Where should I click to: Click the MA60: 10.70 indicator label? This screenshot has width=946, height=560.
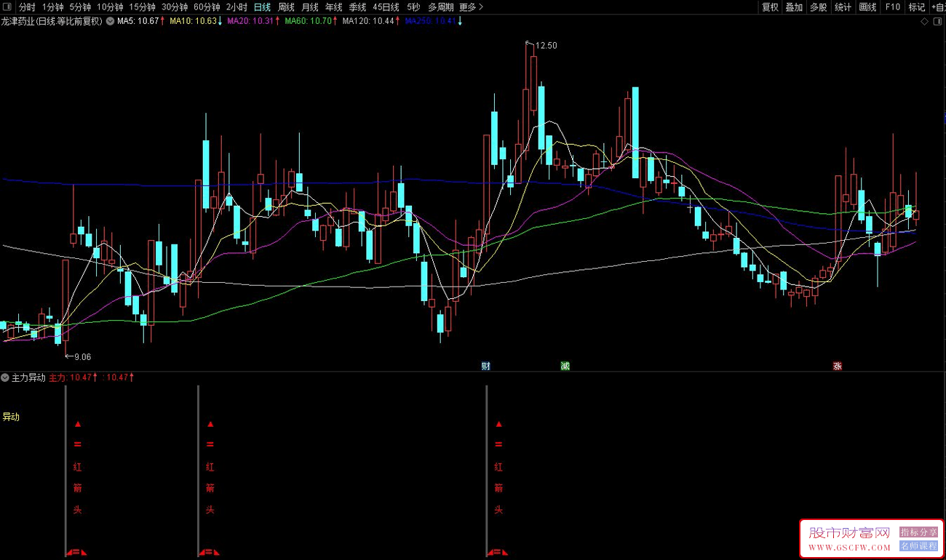[x=309, y=21]
